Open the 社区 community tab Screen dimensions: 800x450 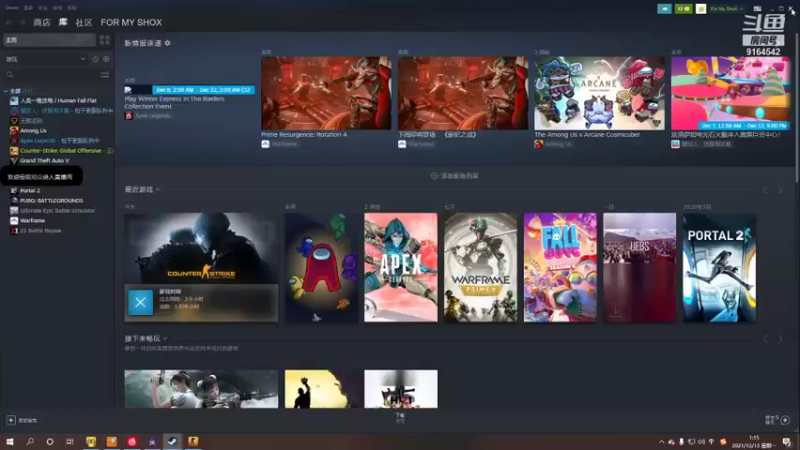pos(84,22)
